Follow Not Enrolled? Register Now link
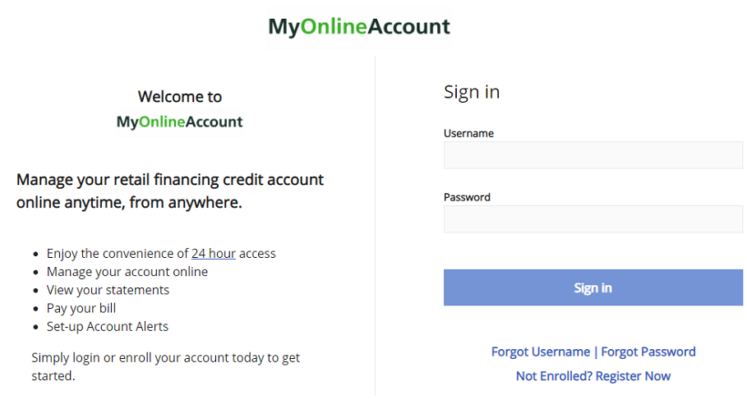Screen dimensions: 747x400 click(593, 376)
